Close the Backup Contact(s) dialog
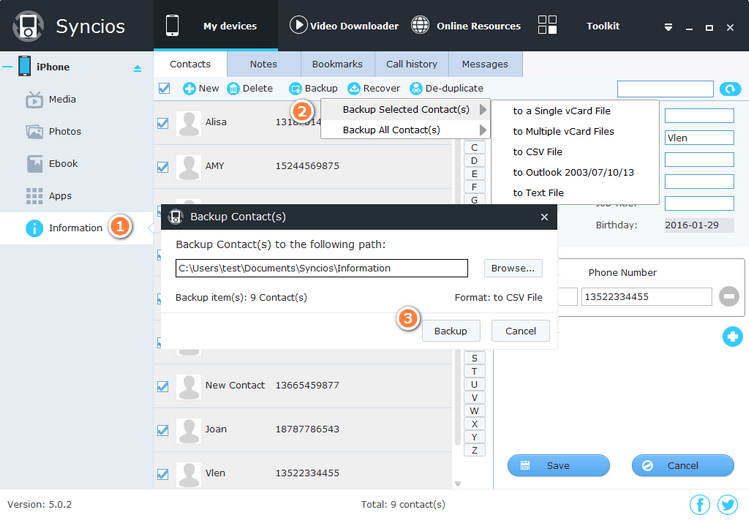 pyautogui.click(x=544, y=217)
